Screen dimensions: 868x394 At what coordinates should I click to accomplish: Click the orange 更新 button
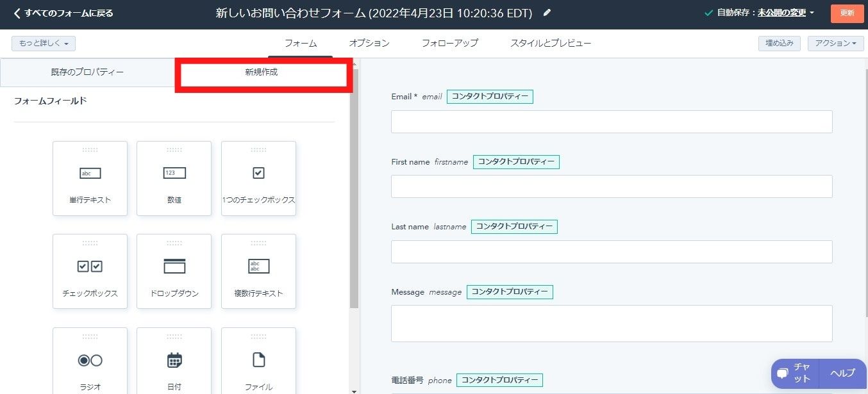pos(847,13)
